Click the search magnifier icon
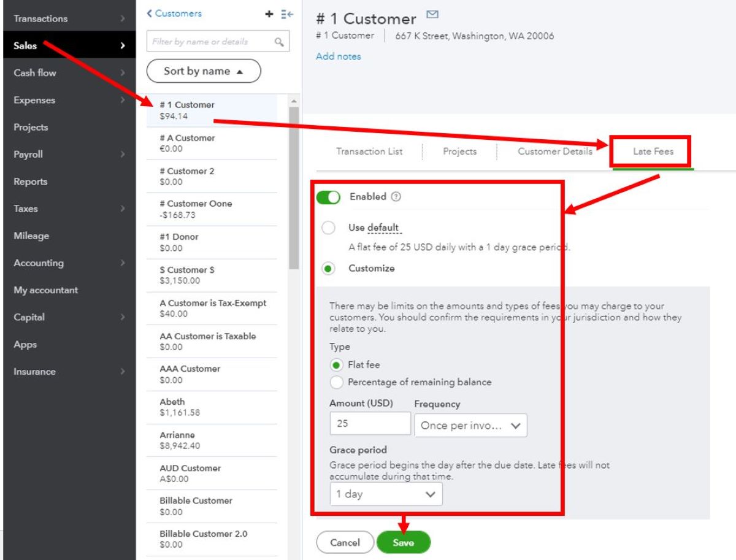The width and height of the screenshot is (736, 560). click(279, 42)
